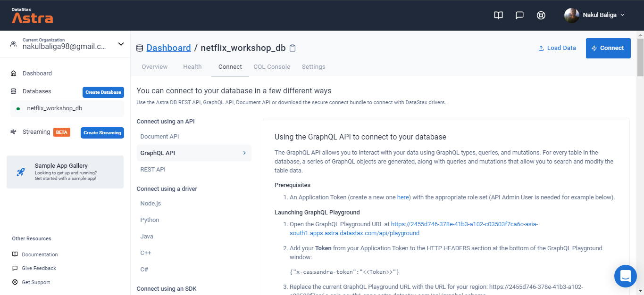
Task: Click the Load Data button
Action: coord(557,48)
